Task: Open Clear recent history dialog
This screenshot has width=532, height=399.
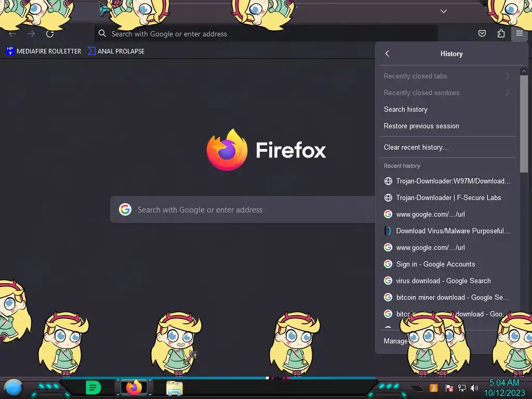Action: click(x=447, y=147)
